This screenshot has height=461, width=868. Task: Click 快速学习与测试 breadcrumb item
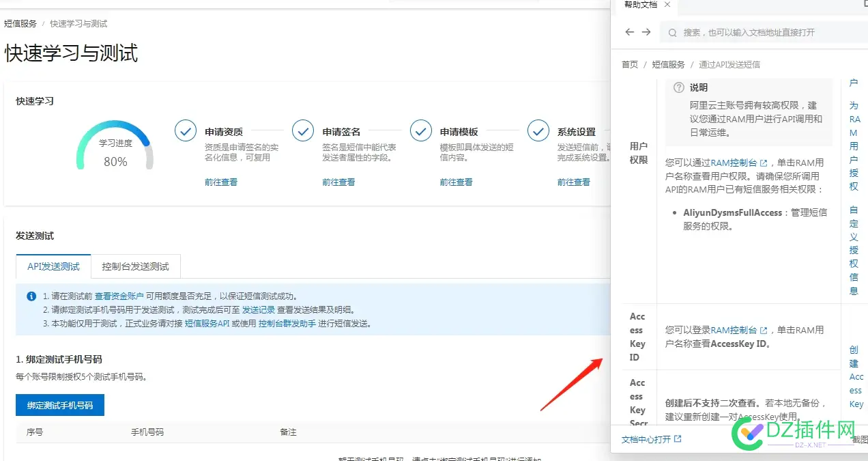click(x=78, y=24)
